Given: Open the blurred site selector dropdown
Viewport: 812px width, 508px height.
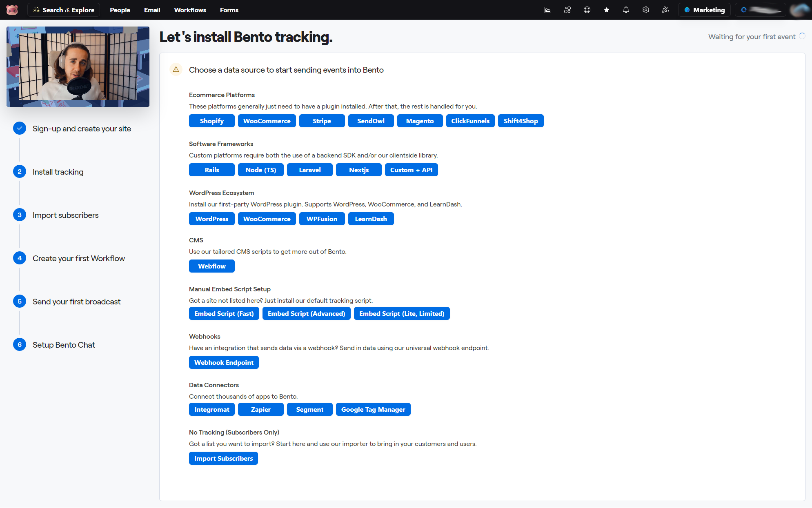Looking at the screenshot, I should 760,10.
